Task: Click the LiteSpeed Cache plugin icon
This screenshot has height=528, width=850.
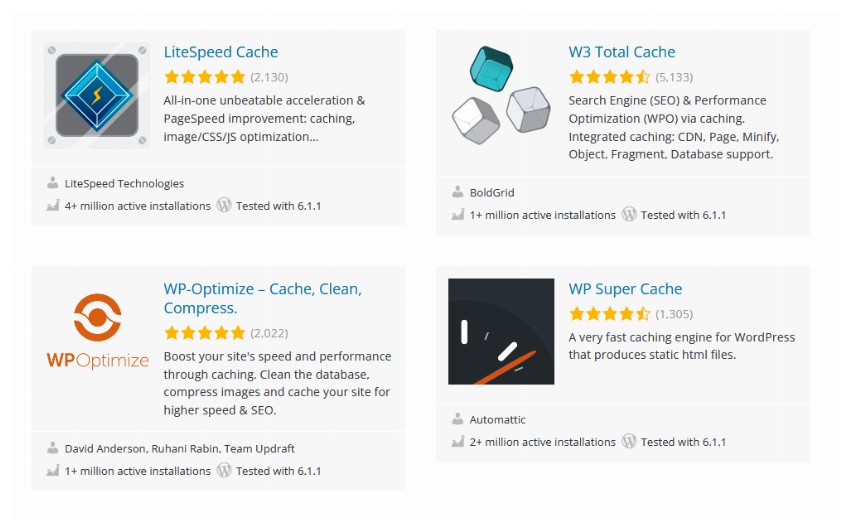Action: pyautogui.click(x=97, y=96)
